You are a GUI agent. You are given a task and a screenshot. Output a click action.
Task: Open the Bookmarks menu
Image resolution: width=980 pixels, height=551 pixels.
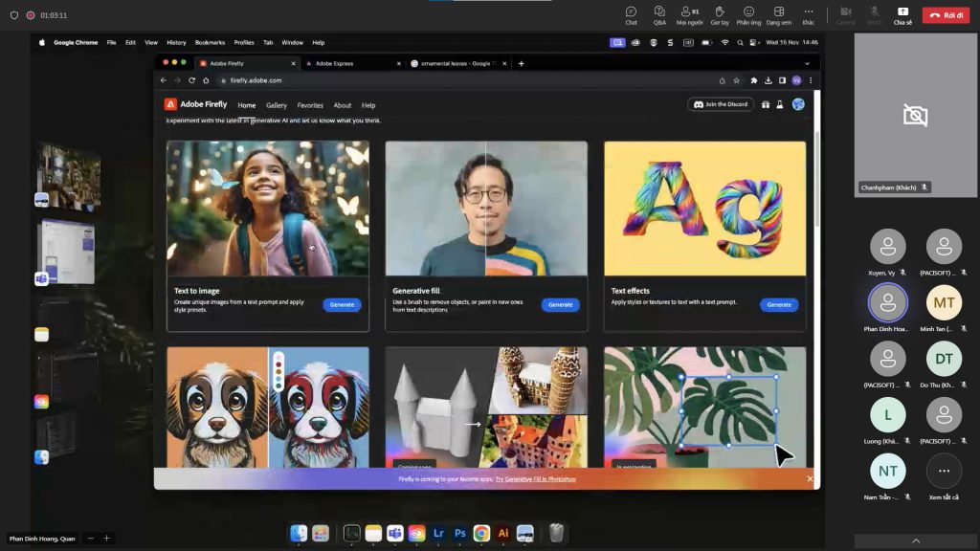point(210,42)
